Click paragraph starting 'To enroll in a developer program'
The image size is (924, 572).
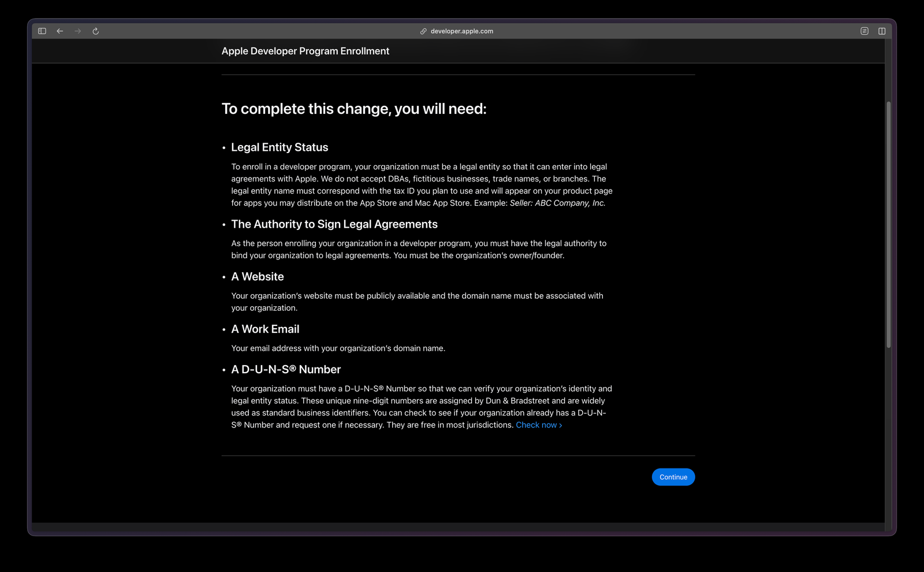pos(422,185)
